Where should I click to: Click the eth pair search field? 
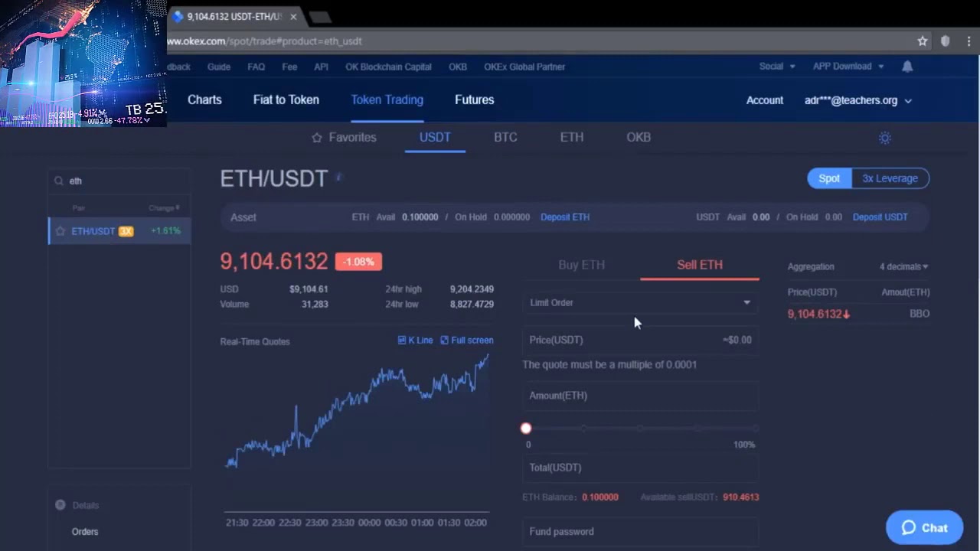(119, 181)
